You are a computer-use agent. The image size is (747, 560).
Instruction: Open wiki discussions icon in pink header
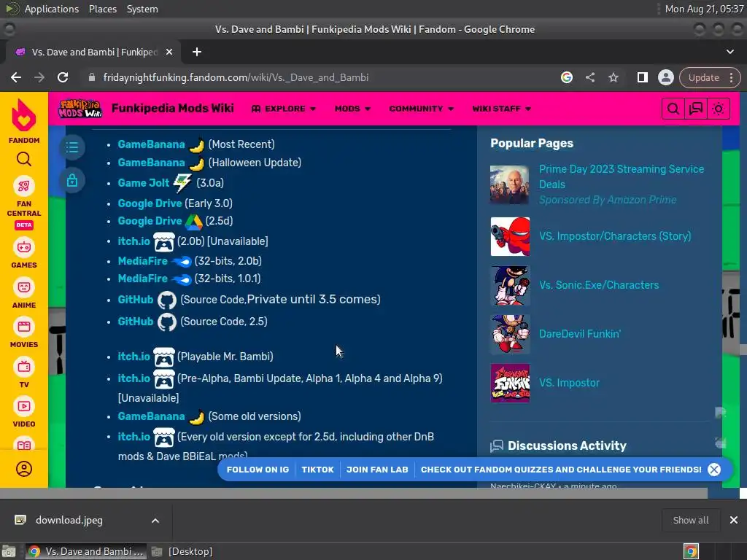click(x=695, y=109)
